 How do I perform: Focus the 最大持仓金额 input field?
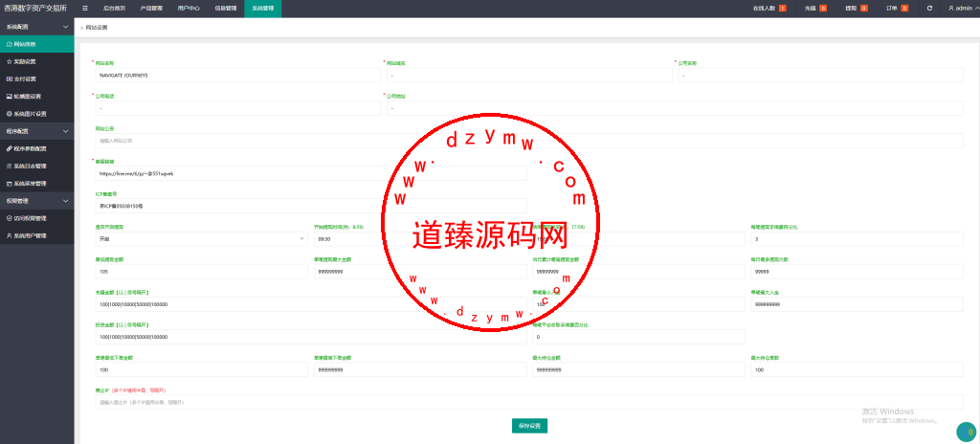coord(638,369)
